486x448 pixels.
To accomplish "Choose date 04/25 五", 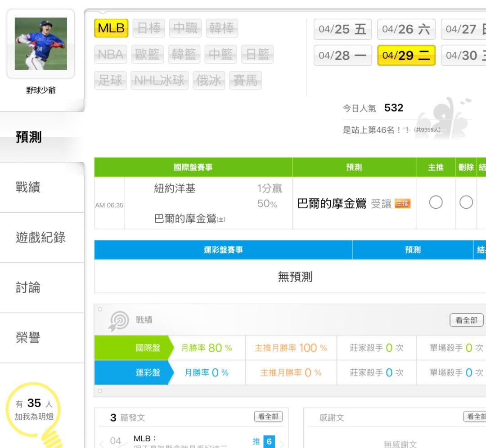I will tap(342, 29).
